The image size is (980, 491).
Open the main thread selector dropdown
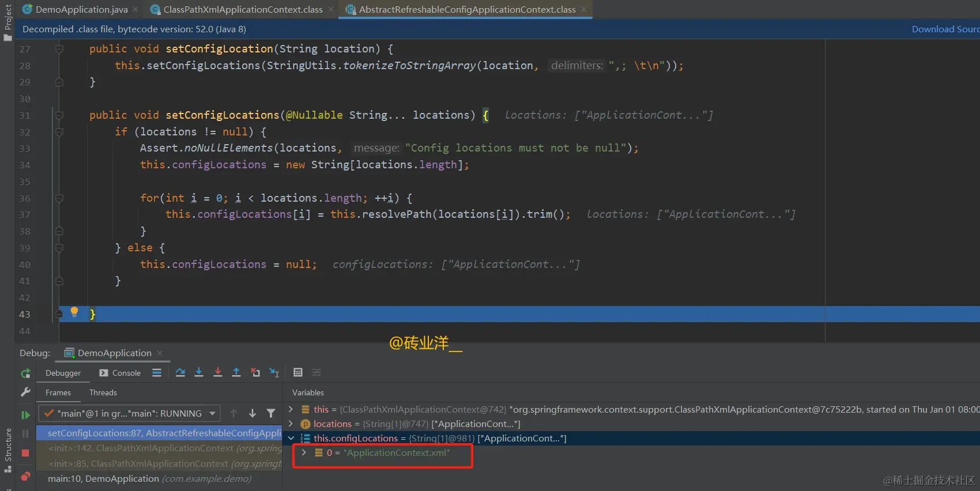[x=129, y=413]
